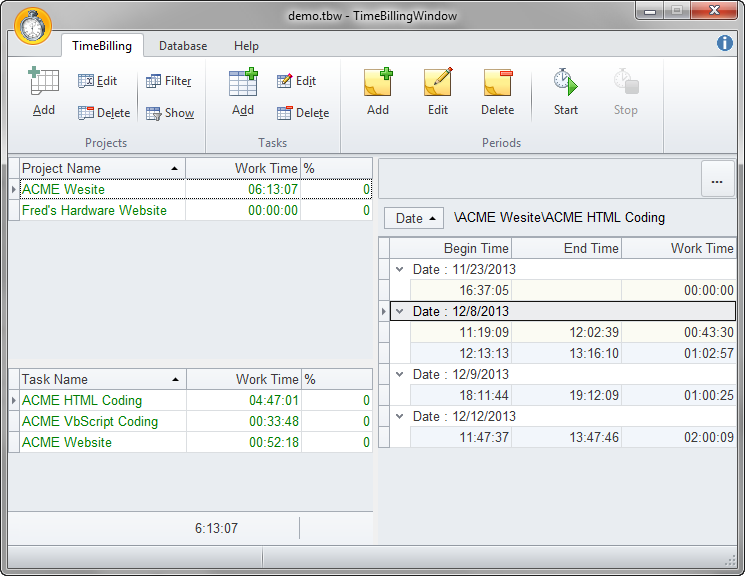The width and height of the screenshot is (745, 576).
Task: Collapse the Date 11/23/2013 group
Action: point(400,269)
